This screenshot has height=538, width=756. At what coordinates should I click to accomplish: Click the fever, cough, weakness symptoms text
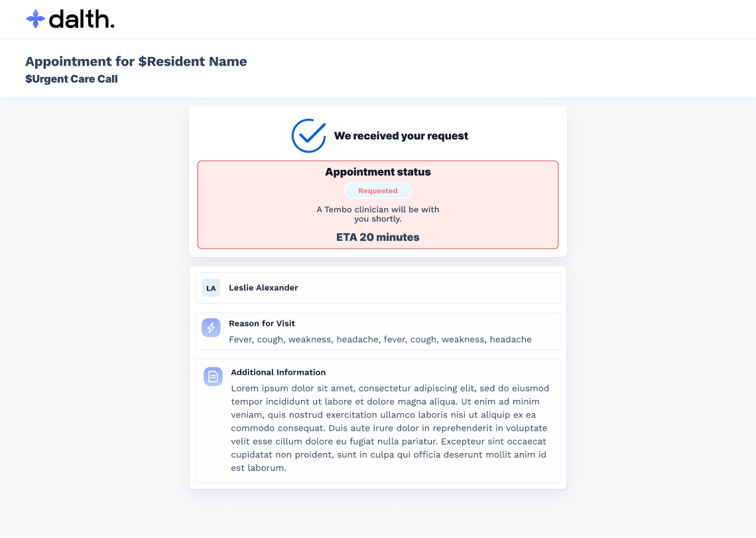click(380, 340)
